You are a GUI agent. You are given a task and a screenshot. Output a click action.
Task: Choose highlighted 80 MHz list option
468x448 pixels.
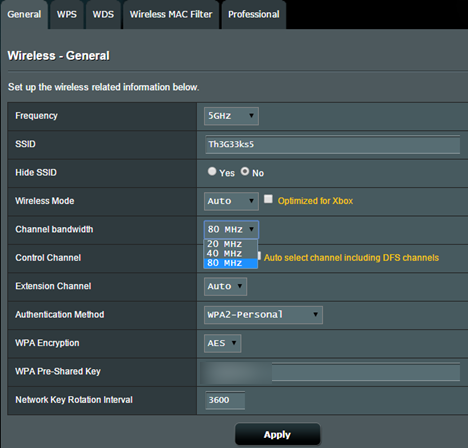[x=230, y=263]
